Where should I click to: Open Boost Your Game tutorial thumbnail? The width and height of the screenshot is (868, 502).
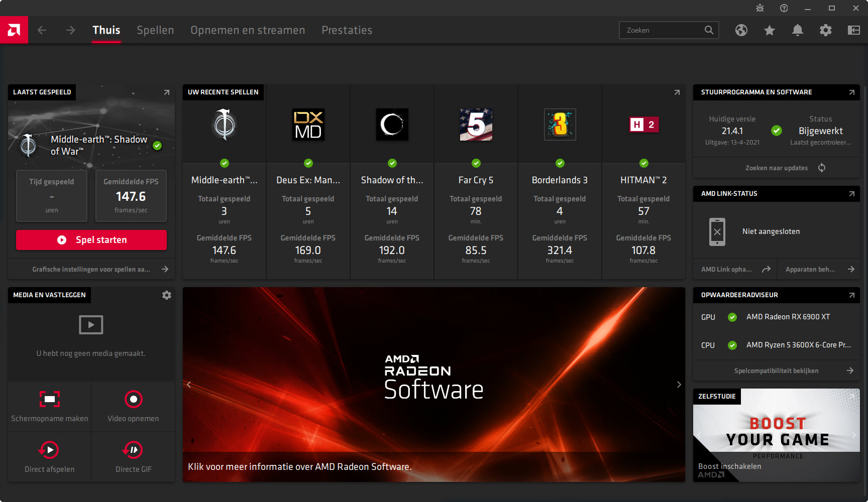point(777,435)
